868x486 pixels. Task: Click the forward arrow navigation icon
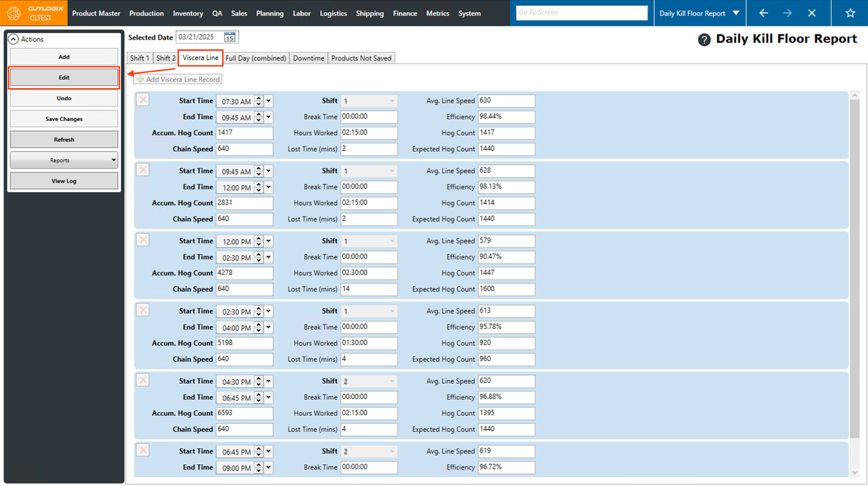click(787, 13)
